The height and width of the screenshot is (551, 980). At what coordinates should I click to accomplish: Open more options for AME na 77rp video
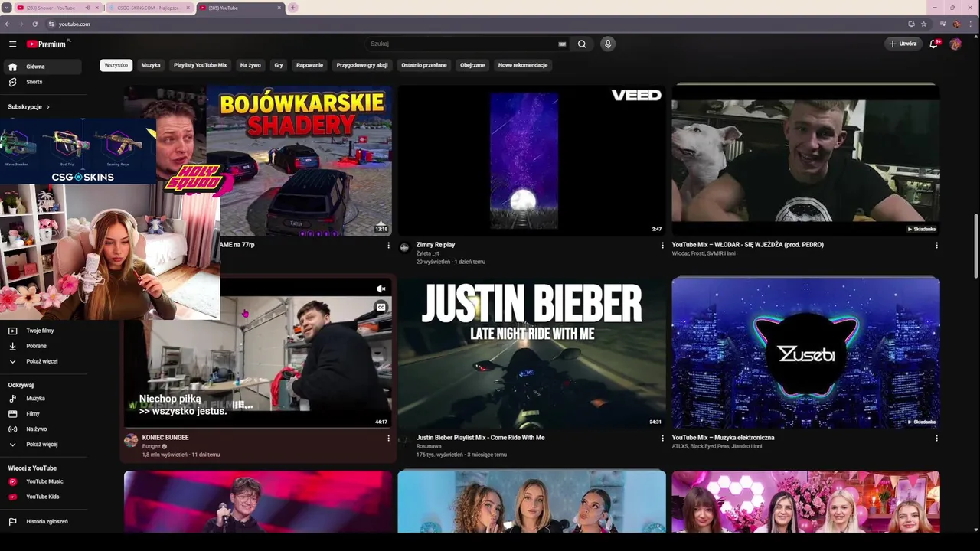(388, 245)
